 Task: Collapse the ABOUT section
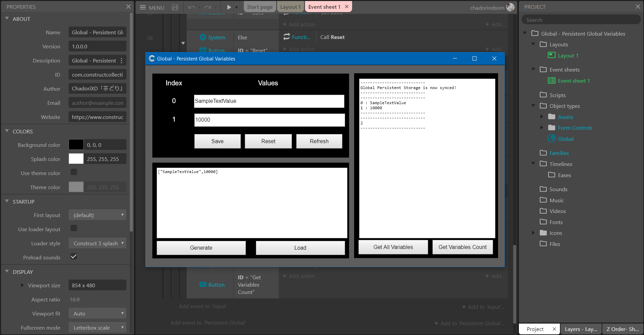[x=7, y=18]
